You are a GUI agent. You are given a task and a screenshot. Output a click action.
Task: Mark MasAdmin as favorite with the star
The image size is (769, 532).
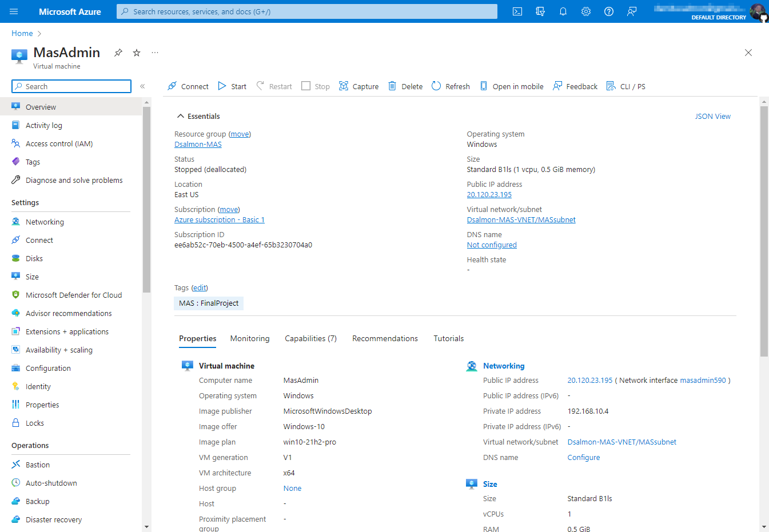click(x=137, y=53)
